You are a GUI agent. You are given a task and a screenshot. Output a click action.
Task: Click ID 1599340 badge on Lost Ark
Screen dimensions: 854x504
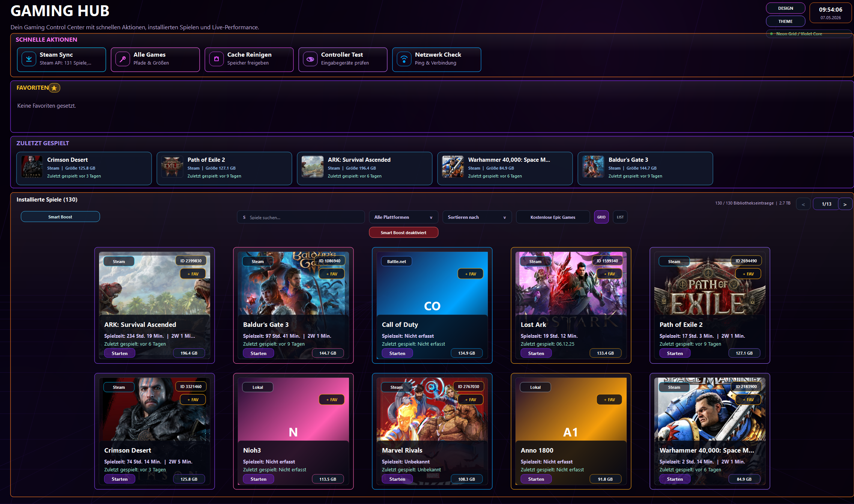pyautogui.click(x=607, y=261)
